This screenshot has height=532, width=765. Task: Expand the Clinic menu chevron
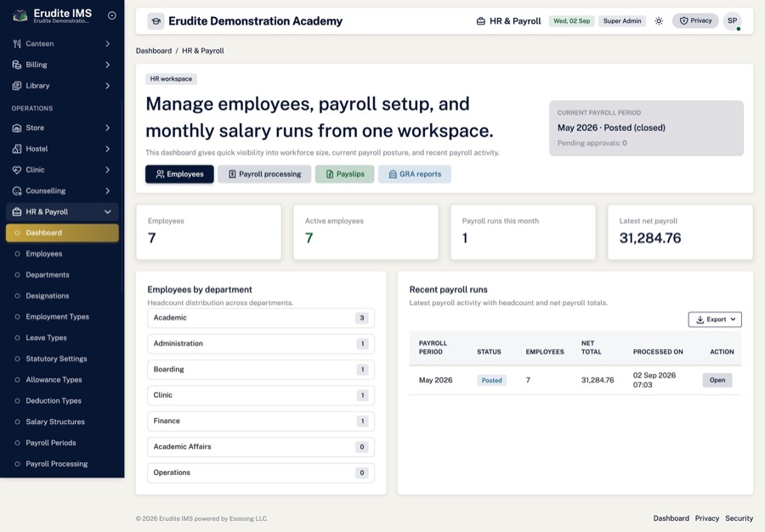tap(107, 170)
